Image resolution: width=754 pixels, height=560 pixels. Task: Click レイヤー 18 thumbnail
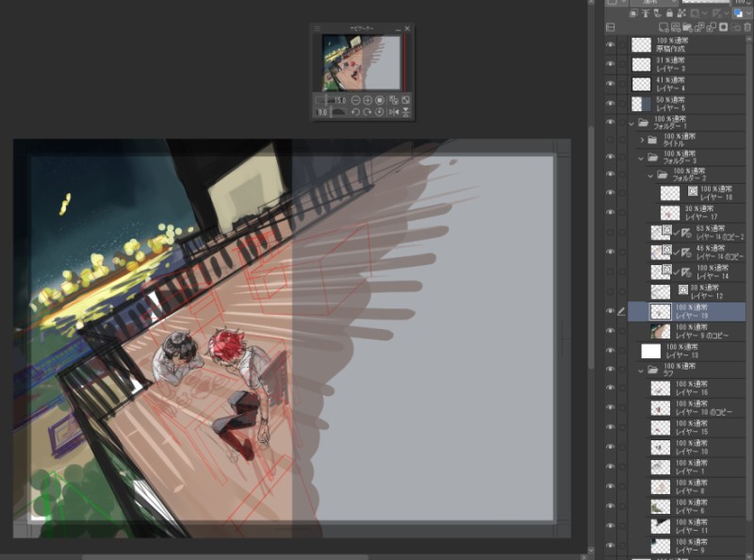coord(670,193)
